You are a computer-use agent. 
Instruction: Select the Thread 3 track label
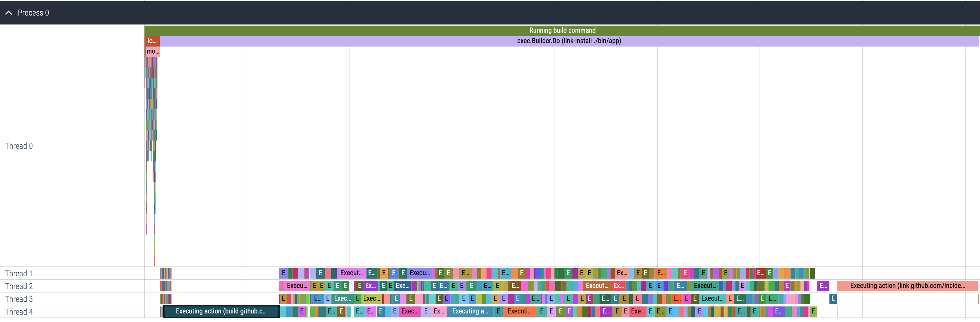[19, 299]
